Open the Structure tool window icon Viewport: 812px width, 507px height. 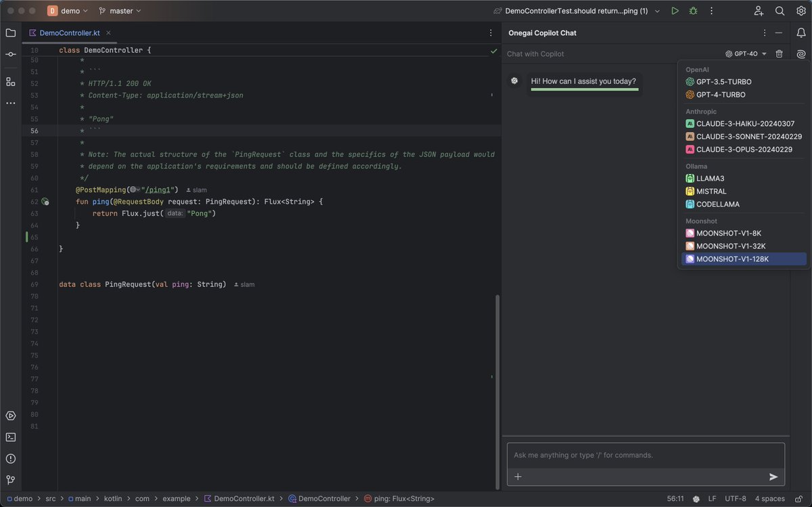pyautogui.click(x=10, y=81)
